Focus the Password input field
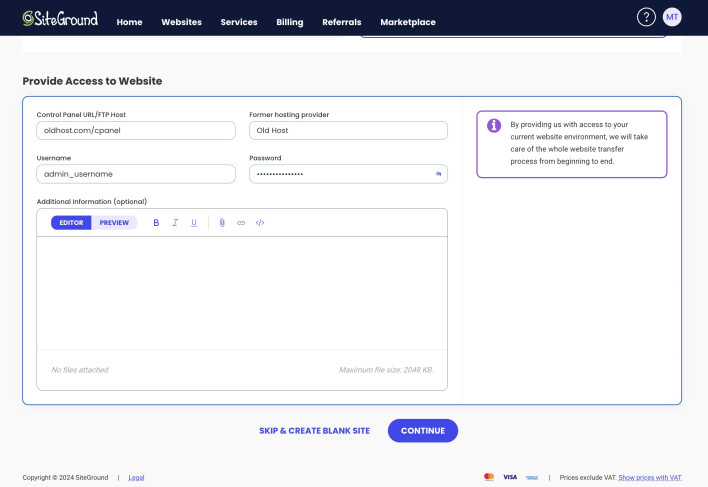Screen dimensions: 708x487 (x=348, y=174)
